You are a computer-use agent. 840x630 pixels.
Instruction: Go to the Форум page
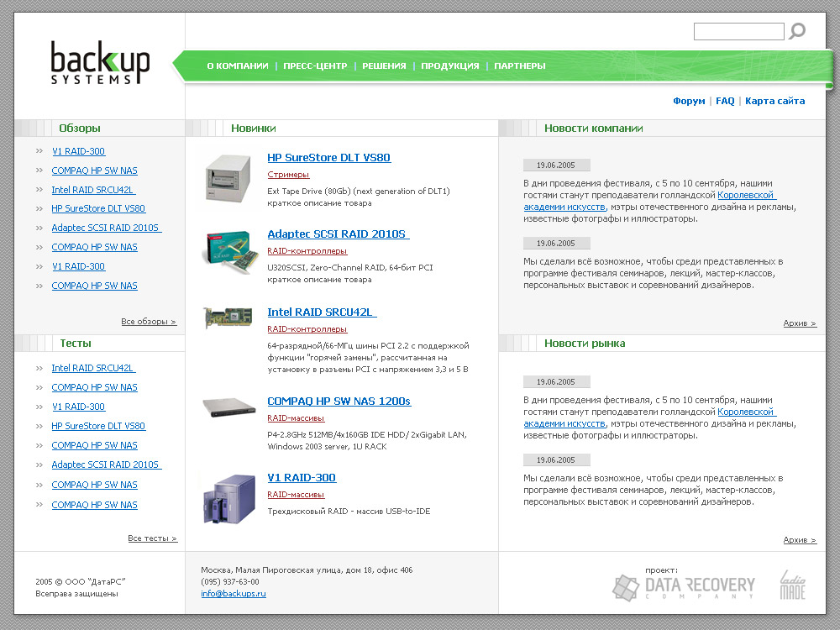point(689,101)
